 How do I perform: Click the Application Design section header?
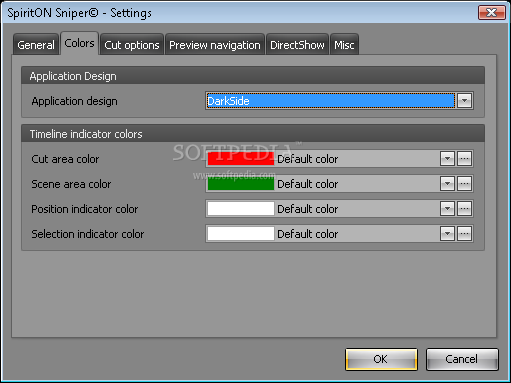253,76
